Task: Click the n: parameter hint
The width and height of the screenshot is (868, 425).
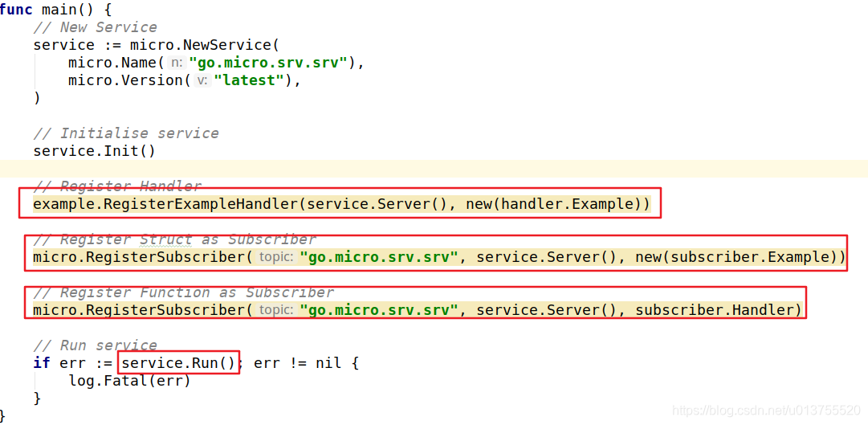Action: 176,63
